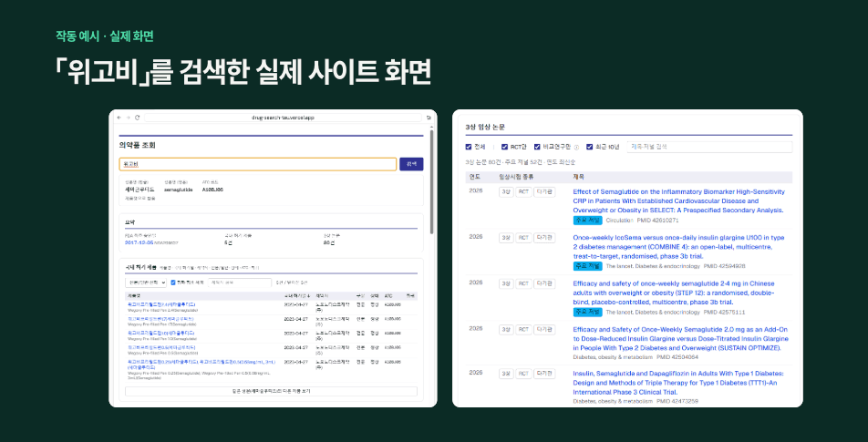The image size is (868, 442).
Task: Click the 연도 column header
Action: (475, 177)
